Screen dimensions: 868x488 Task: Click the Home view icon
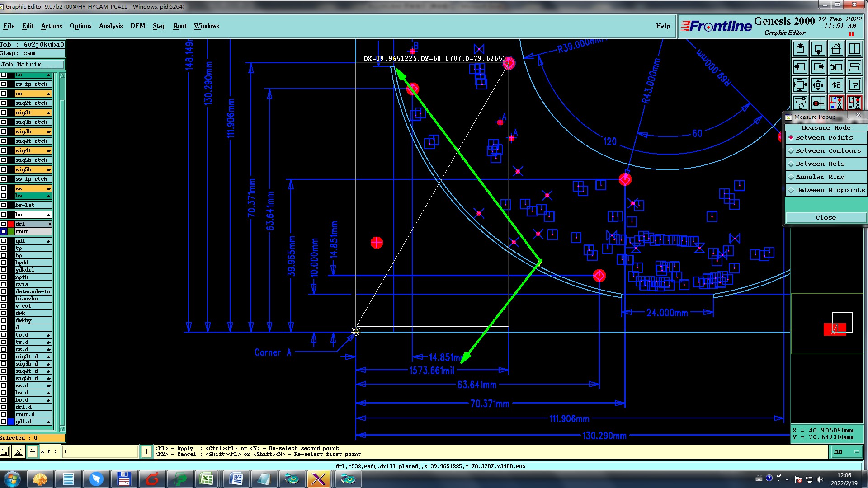[x=836, y=49]
